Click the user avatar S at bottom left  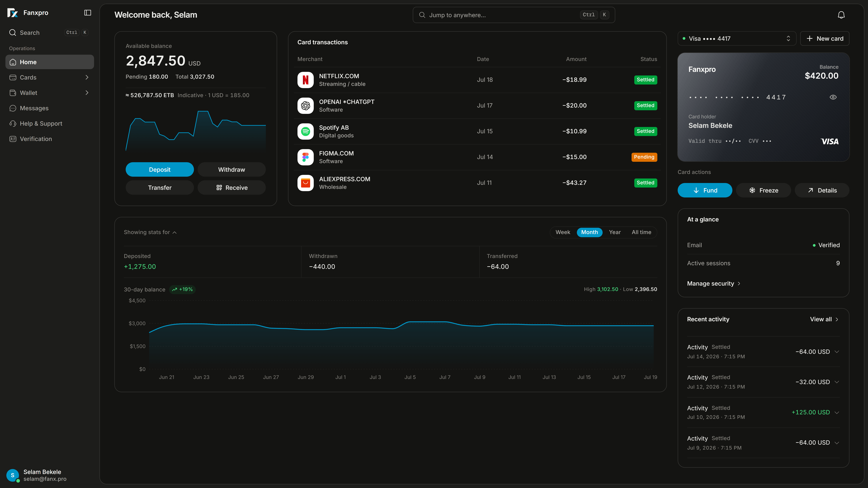coord(13,475)
